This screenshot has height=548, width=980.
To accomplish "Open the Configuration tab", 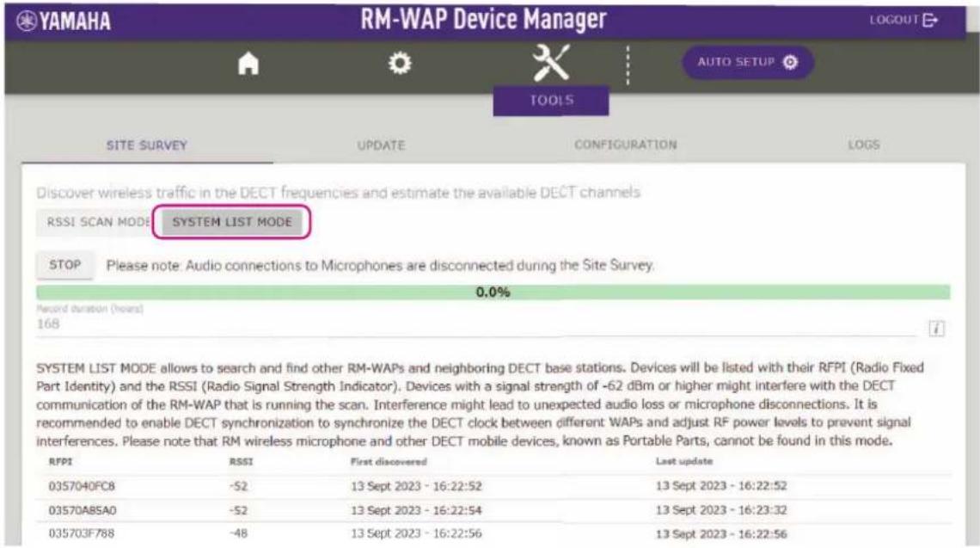I will [x=626, y=145].
